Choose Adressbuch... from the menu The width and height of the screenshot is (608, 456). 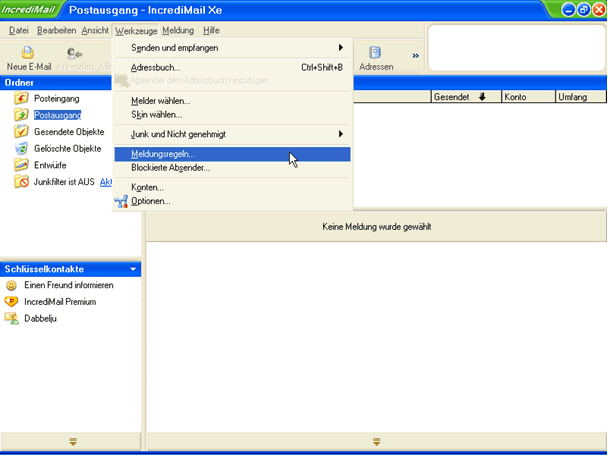tap(233, 67)
